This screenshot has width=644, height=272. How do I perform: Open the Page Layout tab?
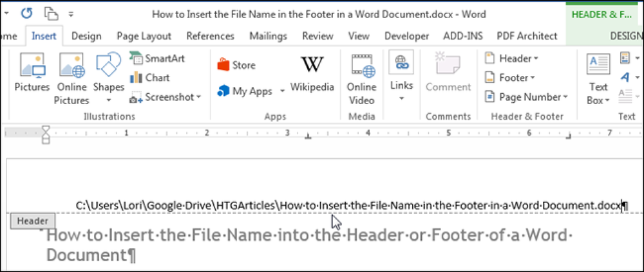(x=144, y=36)
